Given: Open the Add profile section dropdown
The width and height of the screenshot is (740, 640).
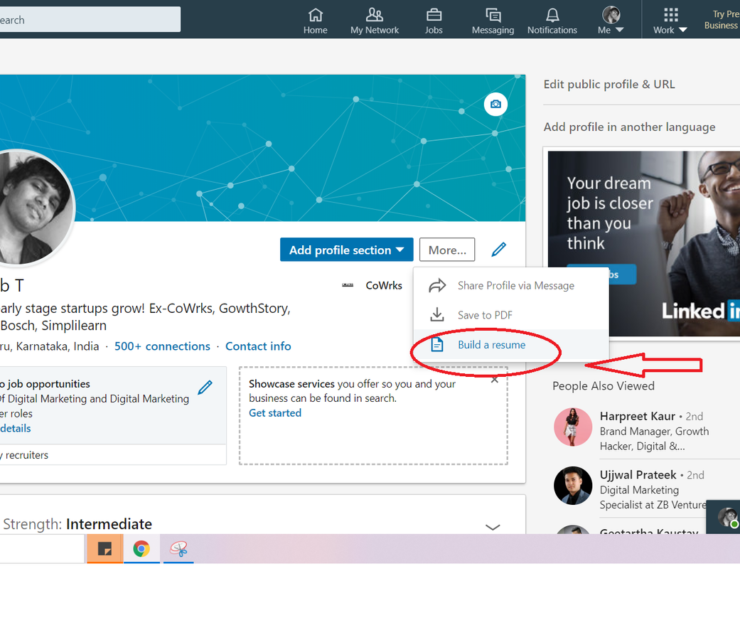Looking at the screenshot, I should [x=346, y=250].
